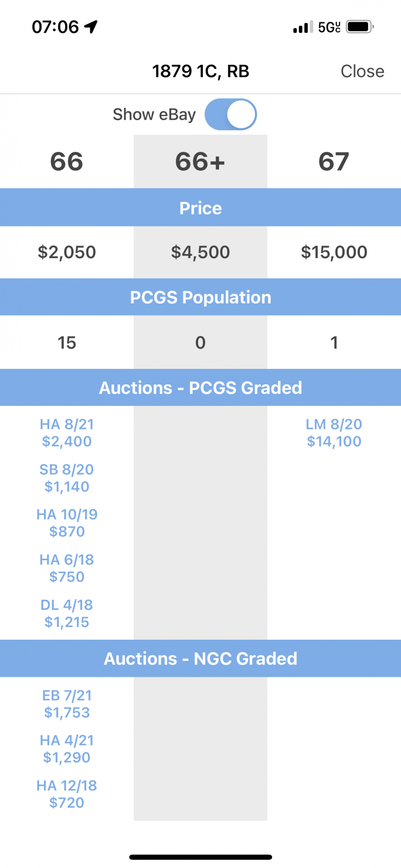Tap the $2,050 price value
The image size is (401, 868).
coord(67,252)
